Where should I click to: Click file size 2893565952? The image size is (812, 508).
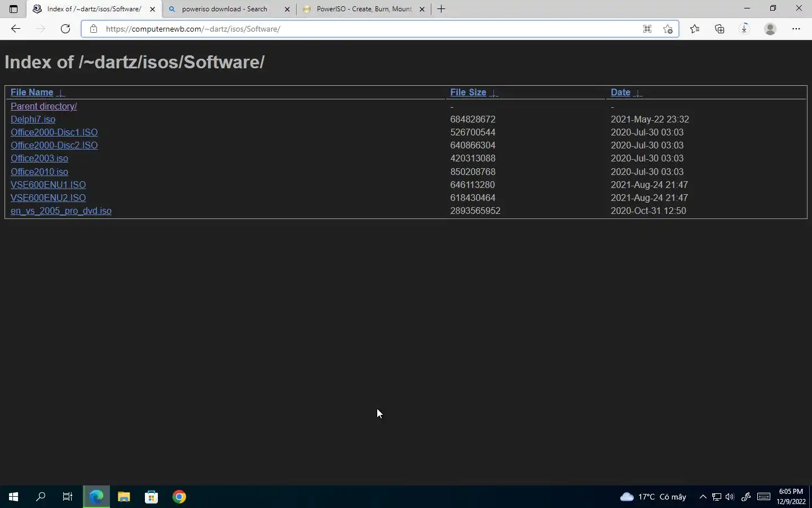(x=475, y=211)
